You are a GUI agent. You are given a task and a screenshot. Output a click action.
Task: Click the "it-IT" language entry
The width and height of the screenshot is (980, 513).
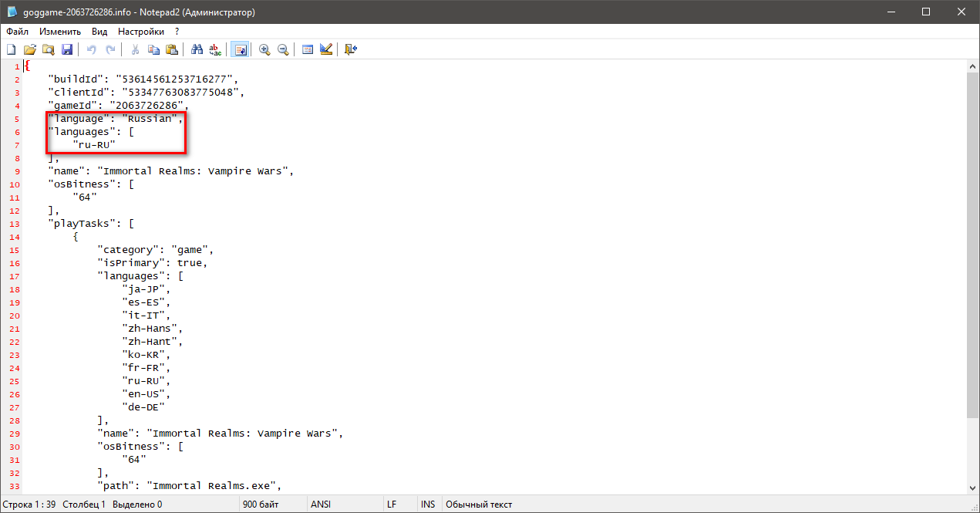coord(144,315)
